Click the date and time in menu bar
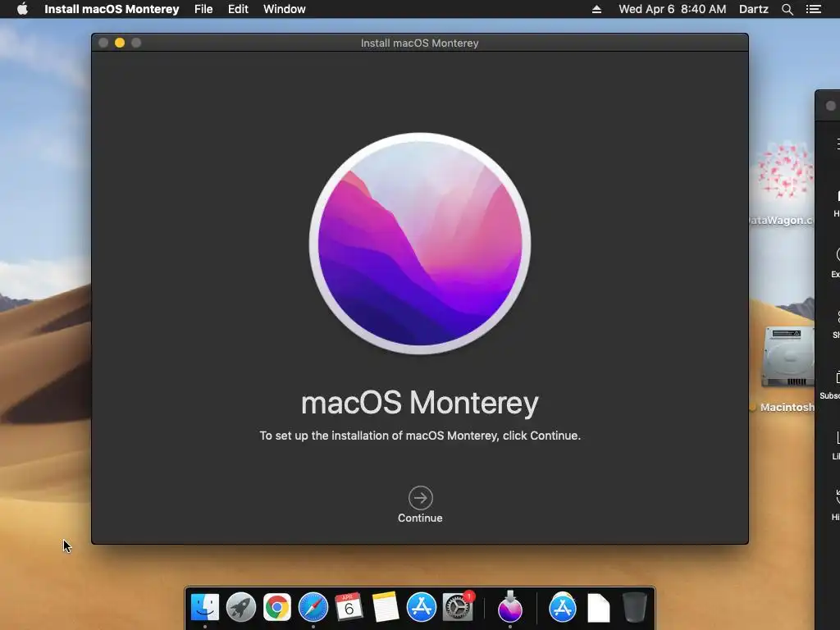The image size is (840, 630). point(673,9)
